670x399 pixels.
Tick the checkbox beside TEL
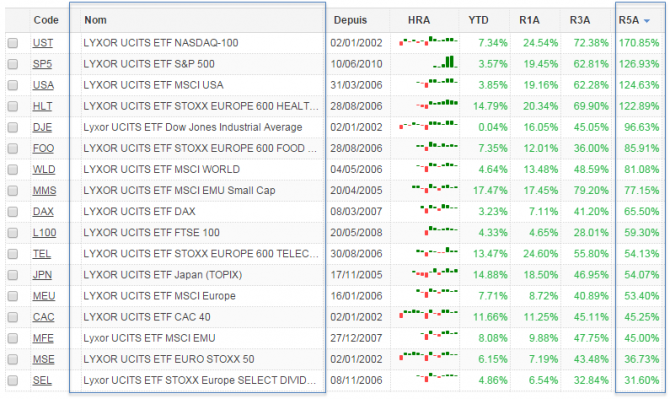click(13, 254)
